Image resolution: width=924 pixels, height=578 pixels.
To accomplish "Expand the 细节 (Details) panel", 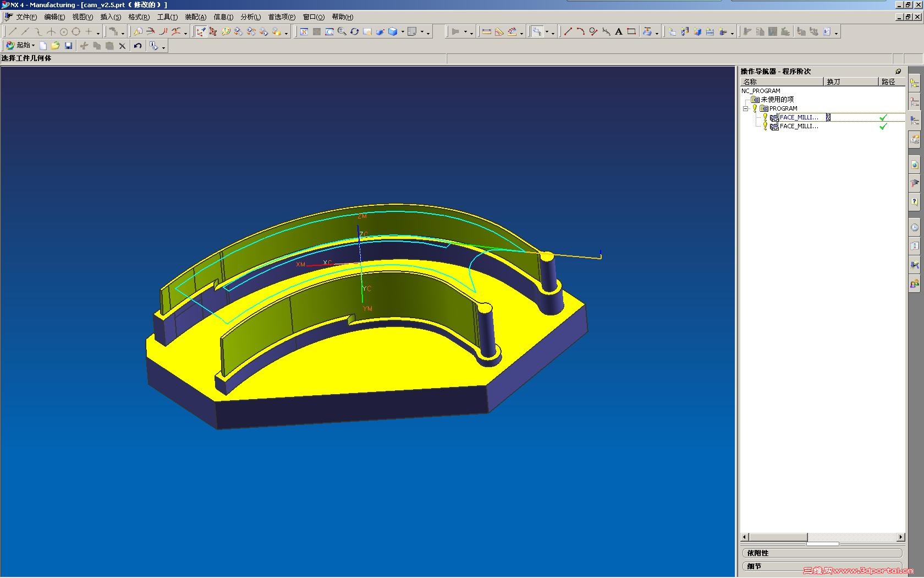I will coord(822,566).
